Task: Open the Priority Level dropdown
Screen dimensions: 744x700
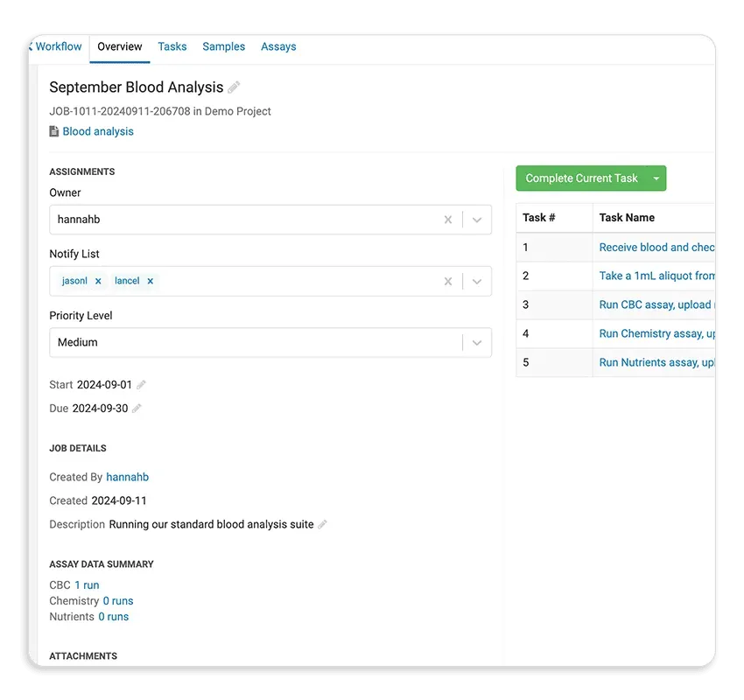Action: (477, 342)
